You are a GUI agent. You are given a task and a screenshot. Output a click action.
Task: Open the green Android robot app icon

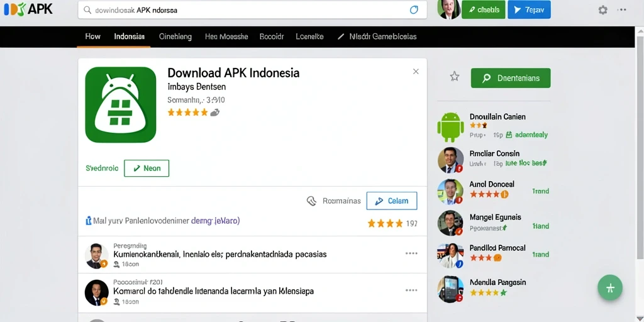click(x=450, y=127)
